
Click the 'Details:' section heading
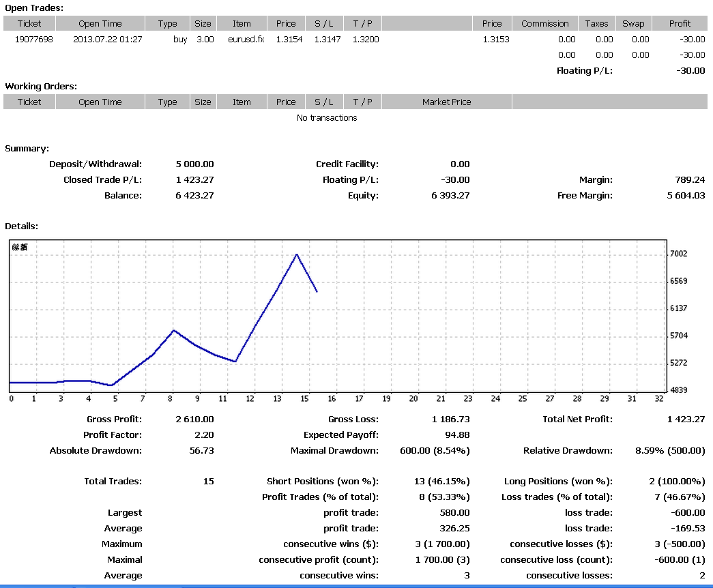click(x=21, y=226)
